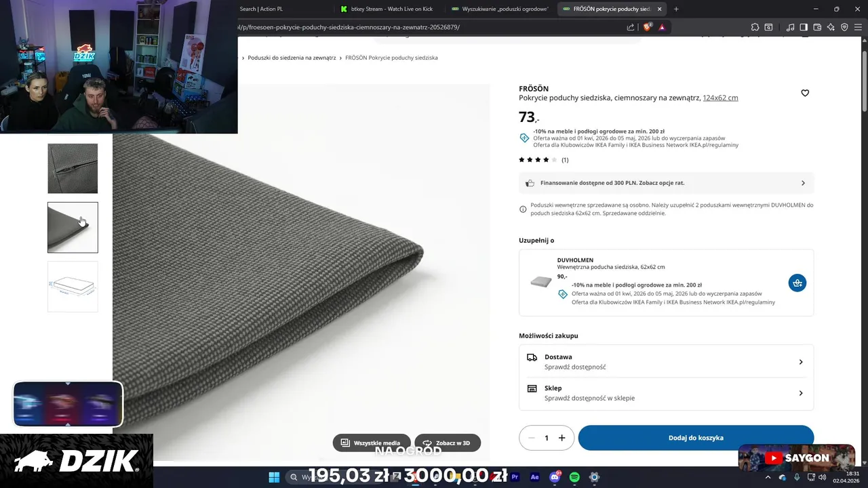The width and height of the screenshot is (868, 488).
Task: Click the new tab plus button
Action: 676,9
